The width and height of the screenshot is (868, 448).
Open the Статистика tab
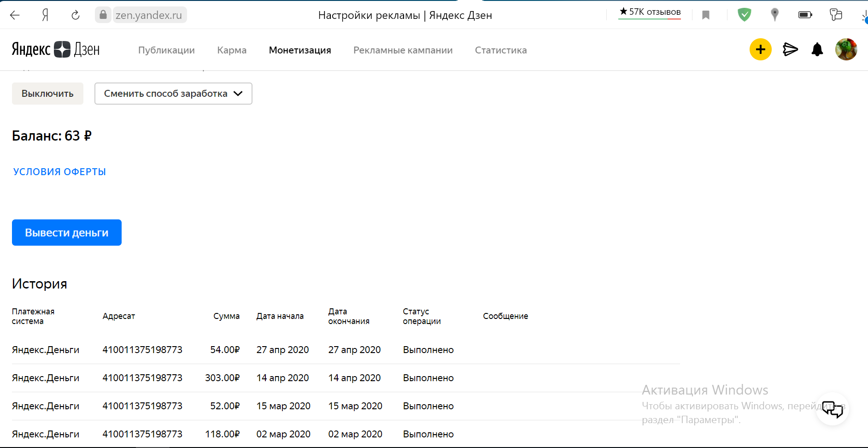click(x=501, y=50)
